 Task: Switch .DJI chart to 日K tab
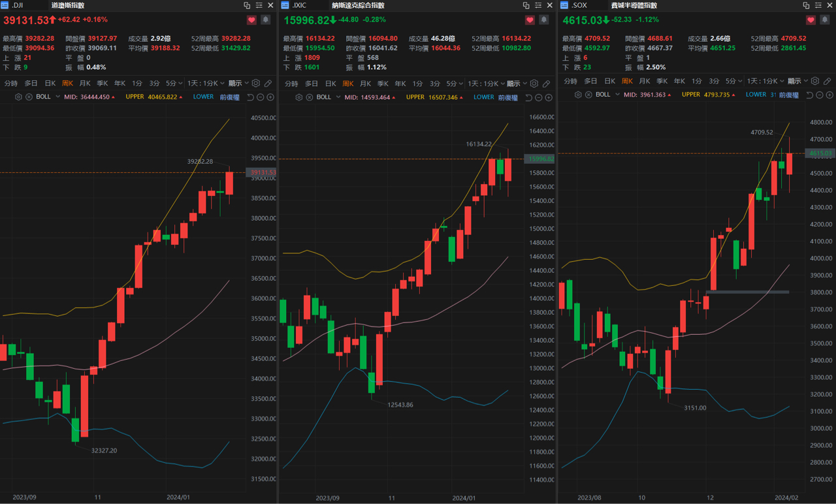(x=50, y=84)
